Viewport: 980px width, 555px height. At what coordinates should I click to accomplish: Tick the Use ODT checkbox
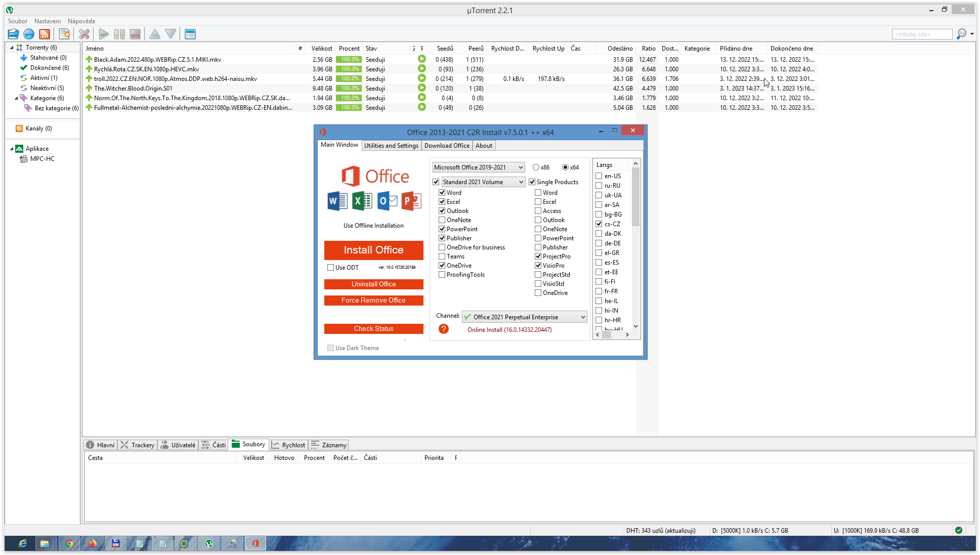[x=331, y=268]
